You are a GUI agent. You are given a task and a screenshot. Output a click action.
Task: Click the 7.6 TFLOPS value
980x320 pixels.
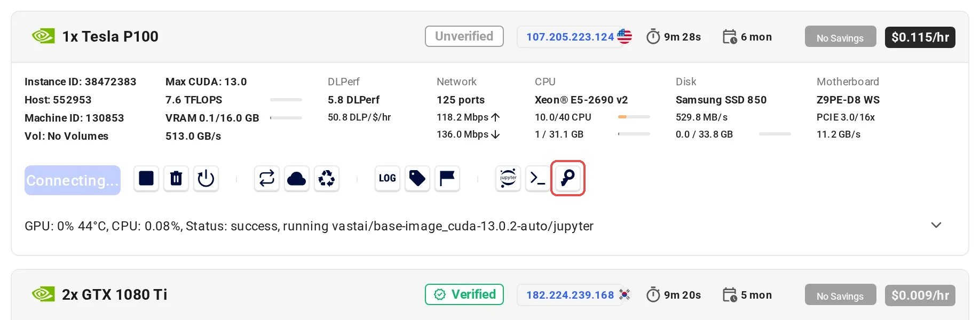(194, 100)
